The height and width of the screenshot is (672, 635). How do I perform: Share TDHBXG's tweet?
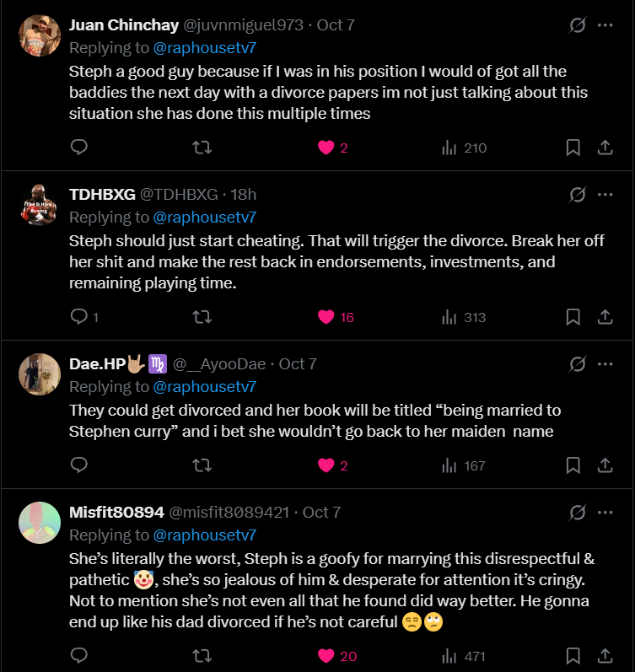click(x=605, y=317)
